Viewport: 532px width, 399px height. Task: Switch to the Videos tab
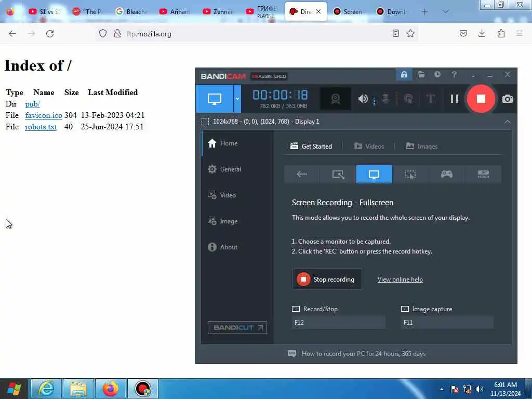pyautogui.click(x=369, y=146)
